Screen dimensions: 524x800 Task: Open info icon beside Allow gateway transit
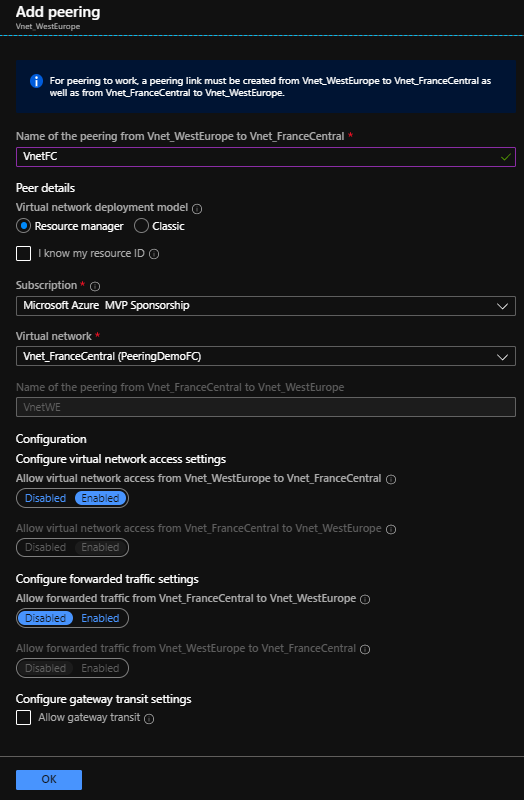pos(149,718)
